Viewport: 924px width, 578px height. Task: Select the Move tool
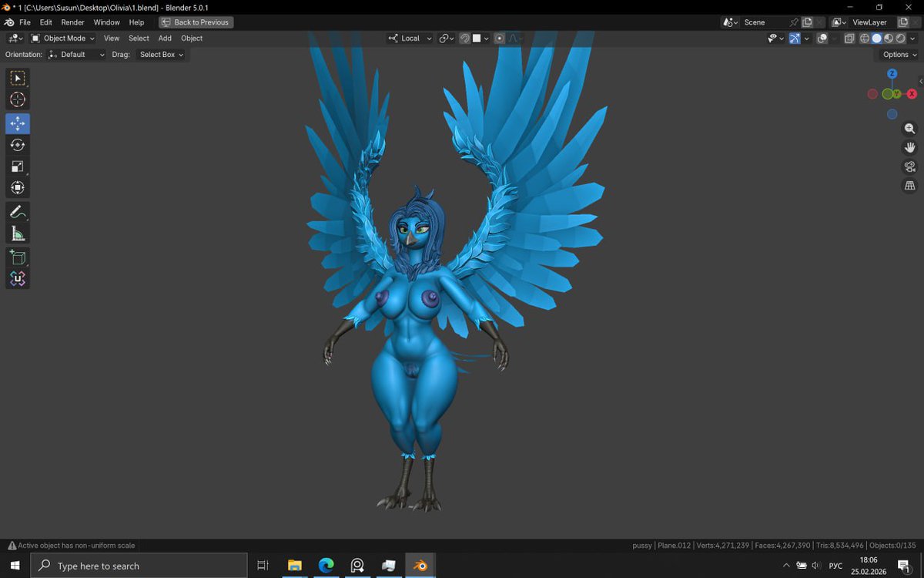[18, 124]
